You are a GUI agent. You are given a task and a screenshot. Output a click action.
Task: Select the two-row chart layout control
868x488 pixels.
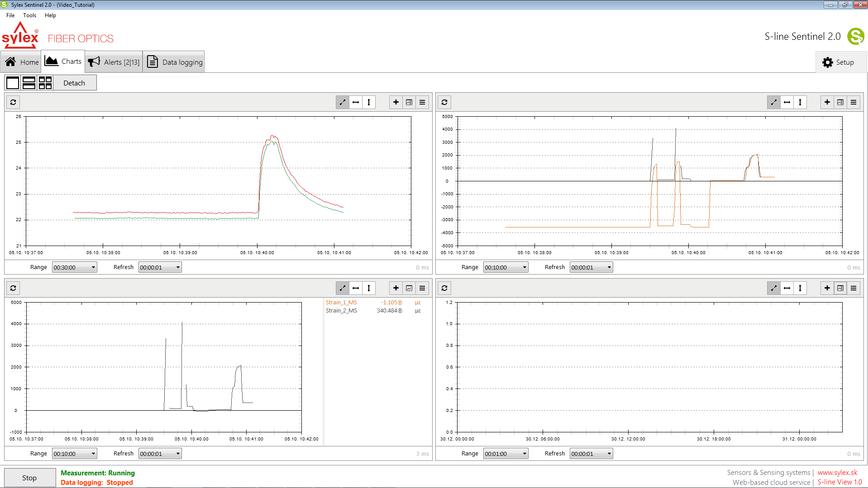tap(29, 82)
